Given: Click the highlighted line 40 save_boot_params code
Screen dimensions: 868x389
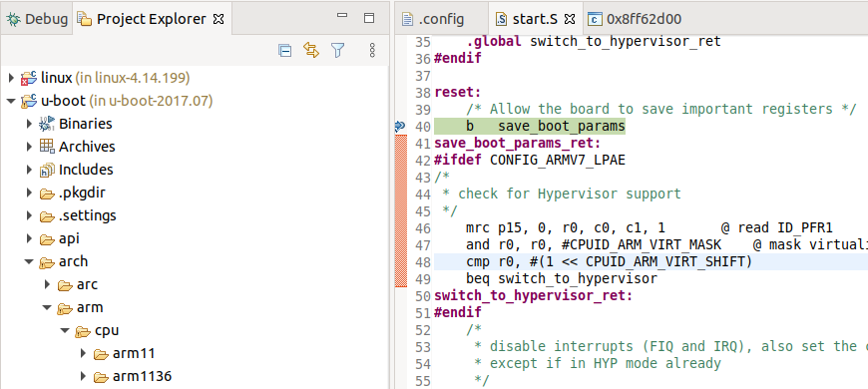Looking at the screenshot, I should (x=529, y=127).
